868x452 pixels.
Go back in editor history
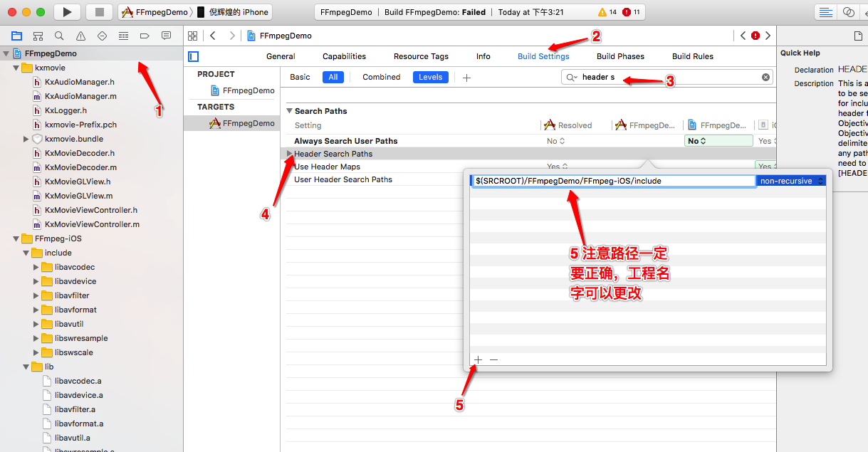(213, 36)
